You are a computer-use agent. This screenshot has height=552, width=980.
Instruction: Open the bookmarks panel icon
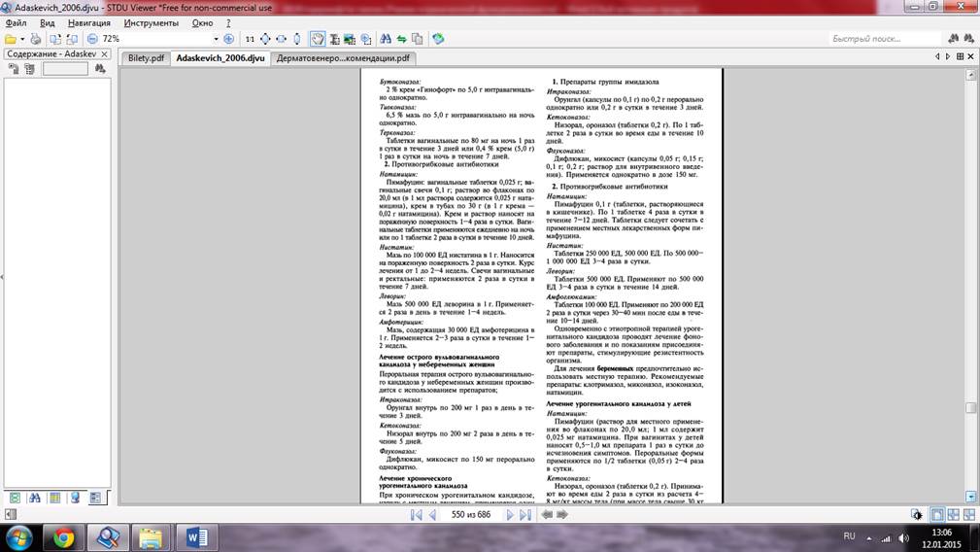[75, 498]
